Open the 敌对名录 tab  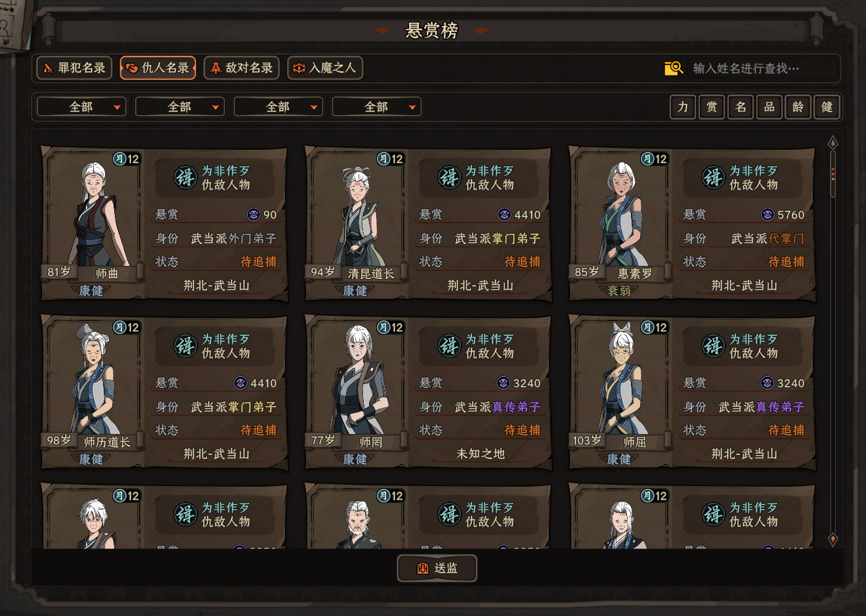tap(242, 68)
